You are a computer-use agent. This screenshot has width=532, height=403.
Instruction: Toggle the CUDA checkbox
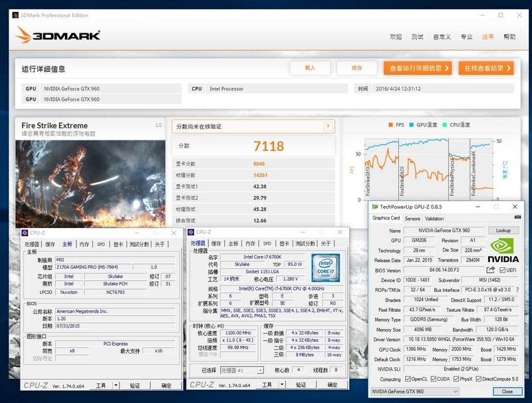pos(434,379)
